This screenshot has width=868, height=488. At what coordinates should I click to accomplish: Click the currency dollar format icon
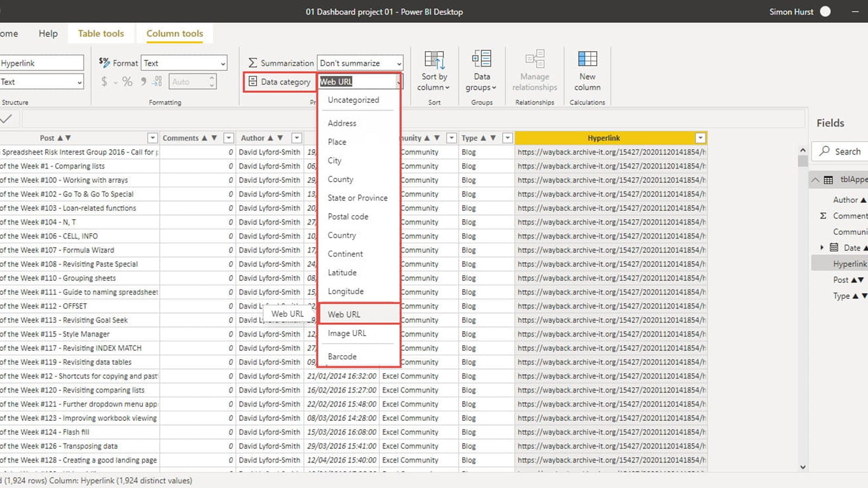point(104,82)
